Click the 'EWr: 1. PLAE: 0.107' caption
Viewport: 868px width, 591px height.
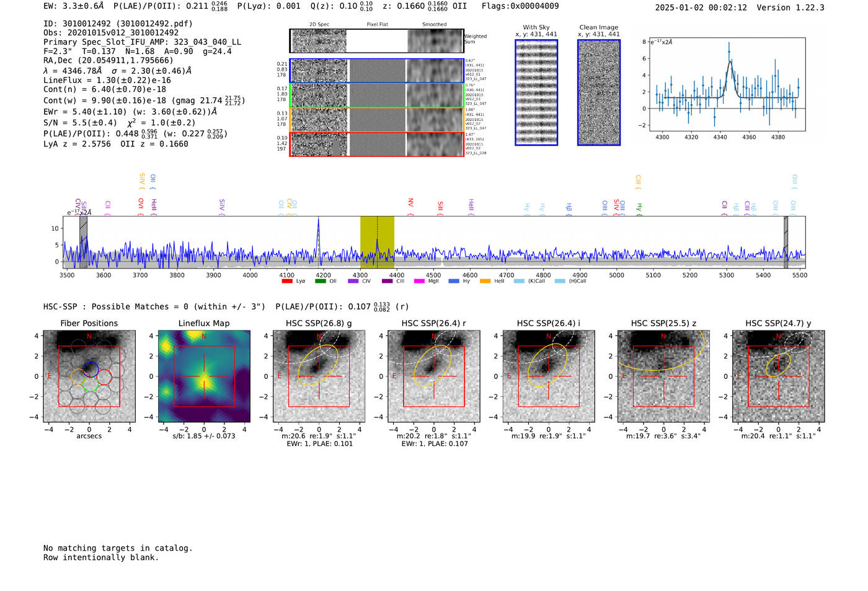pos(435,444)
